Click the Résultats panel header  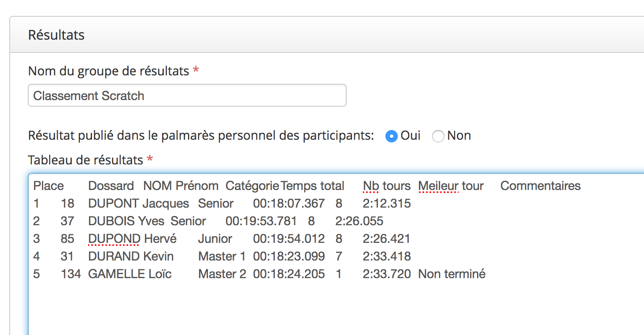click(327, 35)
